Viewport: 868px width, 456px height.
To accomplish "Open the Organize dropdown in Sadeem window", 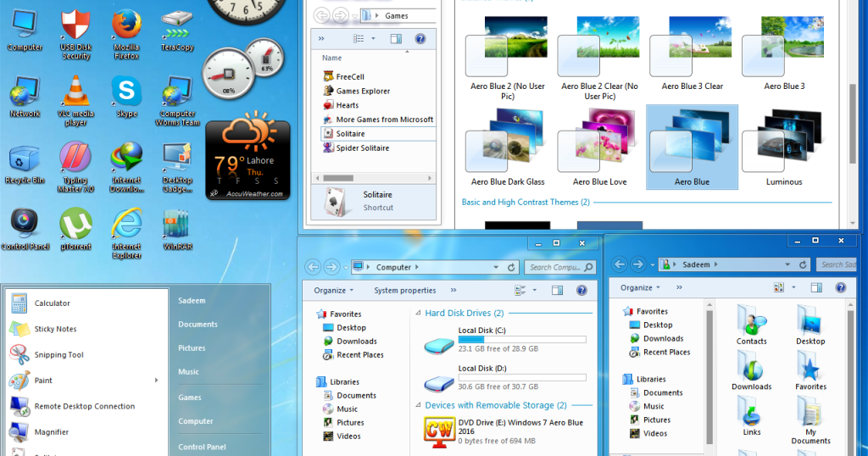I will [x=640, y=288].
